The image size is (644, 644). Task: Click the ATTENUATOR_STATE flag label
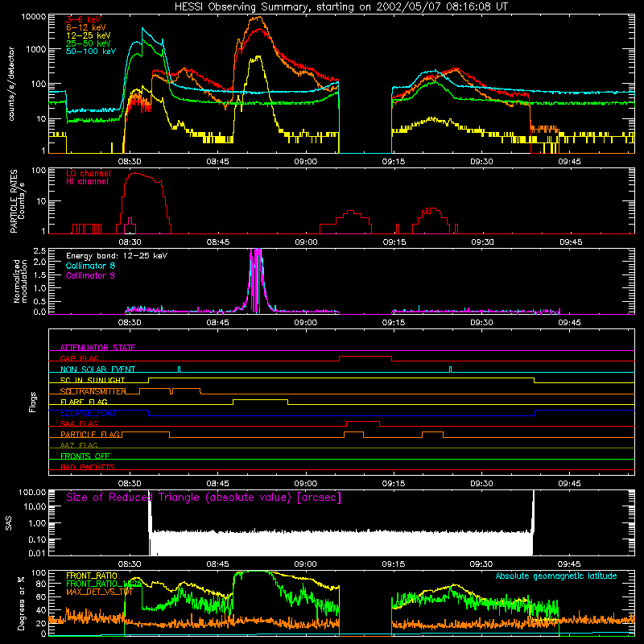click(97, 348)
